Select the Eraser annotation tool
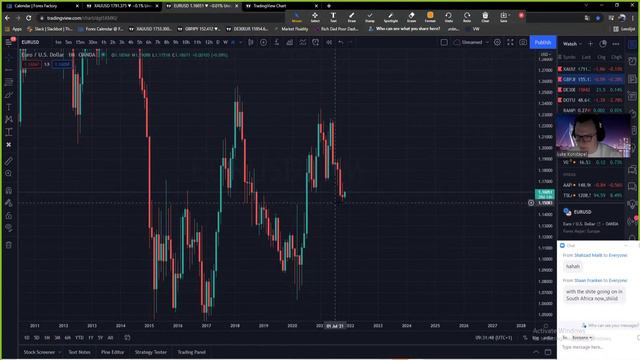 coord(411,17)
